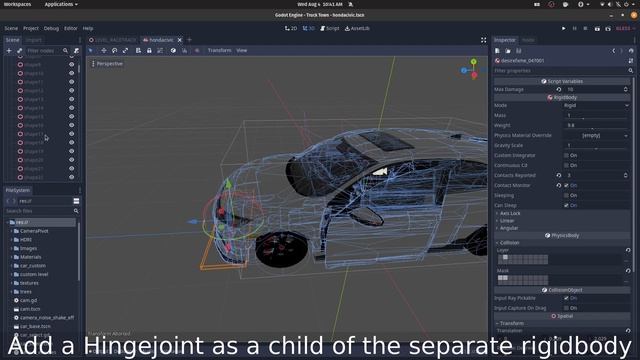The width and height of the screenshot is (640, 360).
Task: Uncheck Input Ray Pickable checkbox
Action: (x=566, y=298)
